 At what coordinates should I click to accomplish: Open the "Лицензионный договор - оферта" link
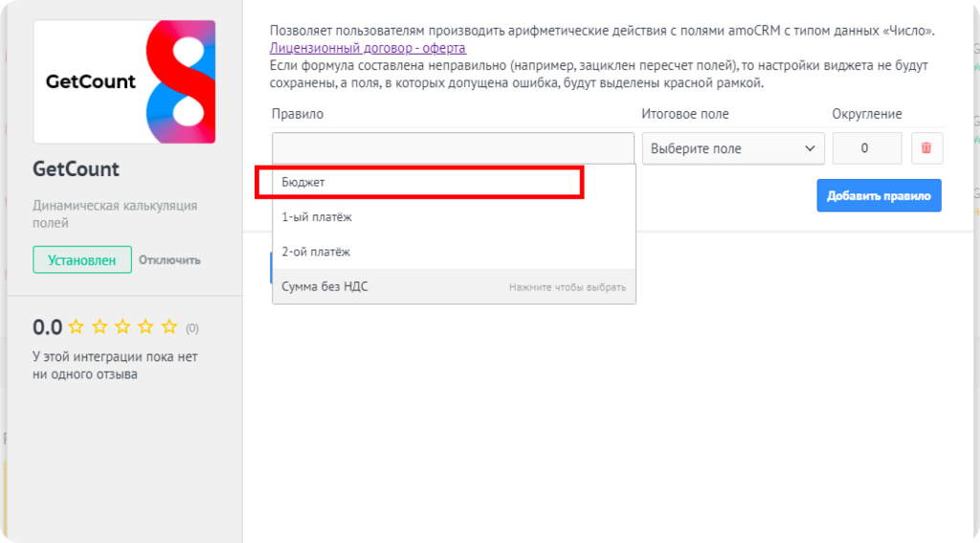tap(367, 48)
